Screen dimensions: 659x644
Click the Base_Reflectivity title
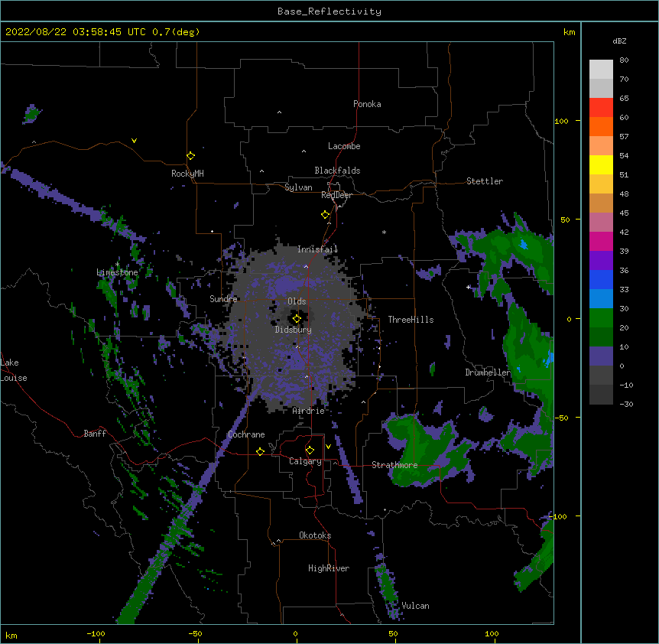pyautogui.click(x=329, y=11)
